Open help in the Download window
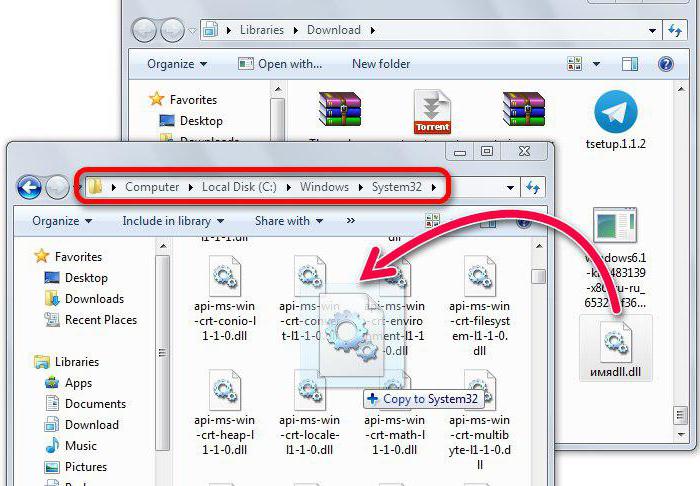Screen dimensions: 700x486 coord(665,64)
